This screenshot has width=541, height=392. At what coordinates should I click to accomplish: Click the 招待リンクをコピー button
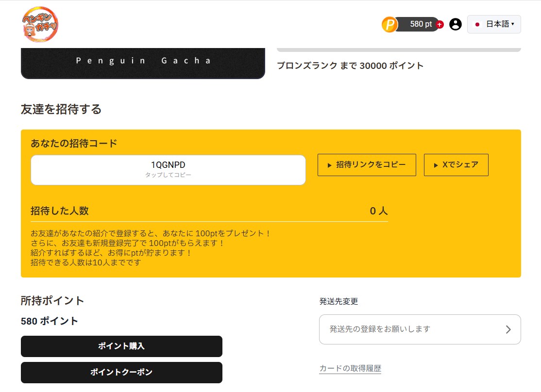(367, 165)
